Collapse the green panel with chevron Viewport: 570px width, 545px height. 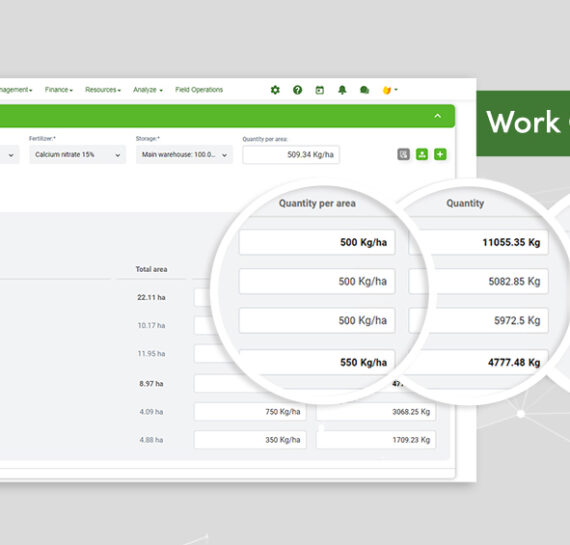[438, 116]
